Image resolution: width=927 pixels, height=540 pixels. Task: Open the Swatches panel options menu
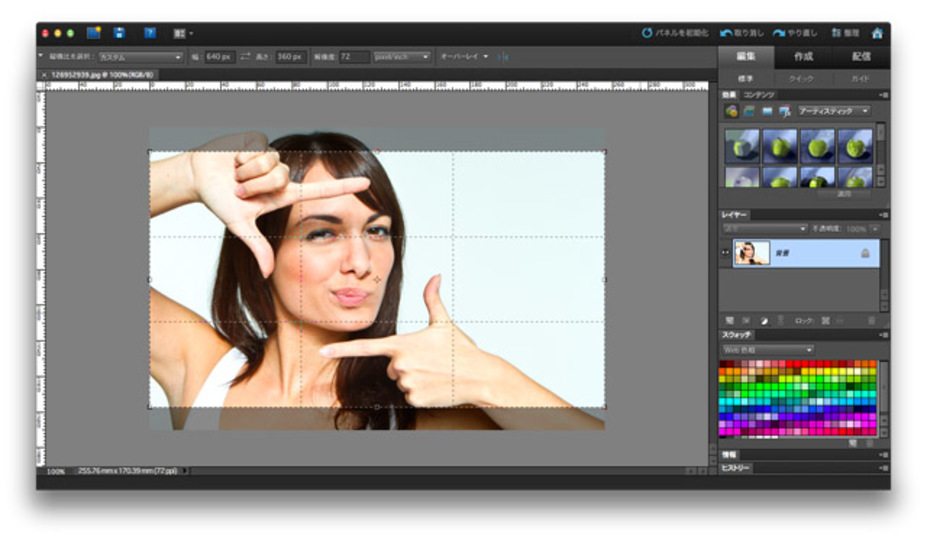tap(883, 335)
